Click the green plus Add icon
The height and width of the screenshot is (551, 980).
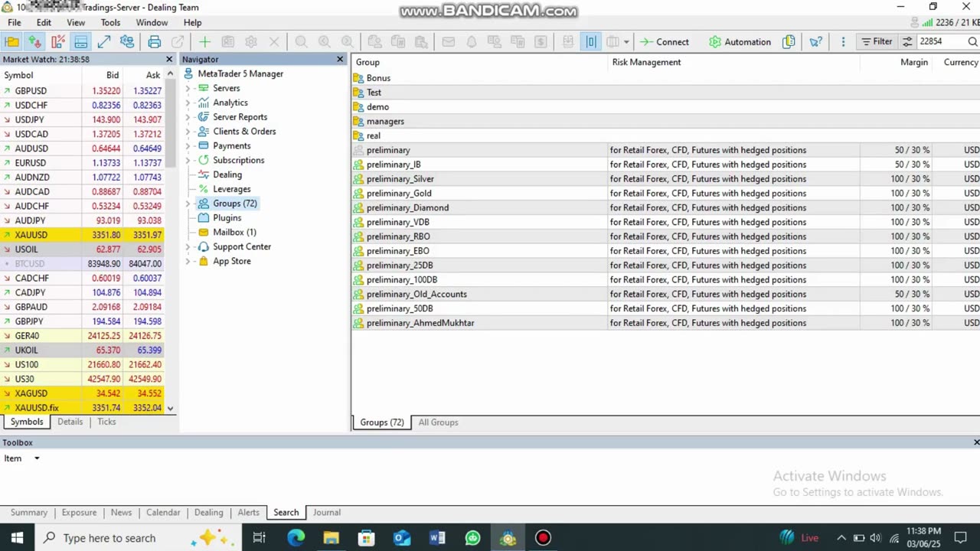coord(204,42)
